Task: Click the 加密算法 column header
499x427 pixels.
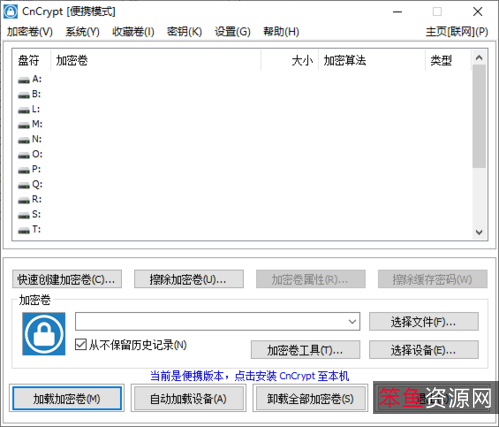Action: (x=372, y=61)
